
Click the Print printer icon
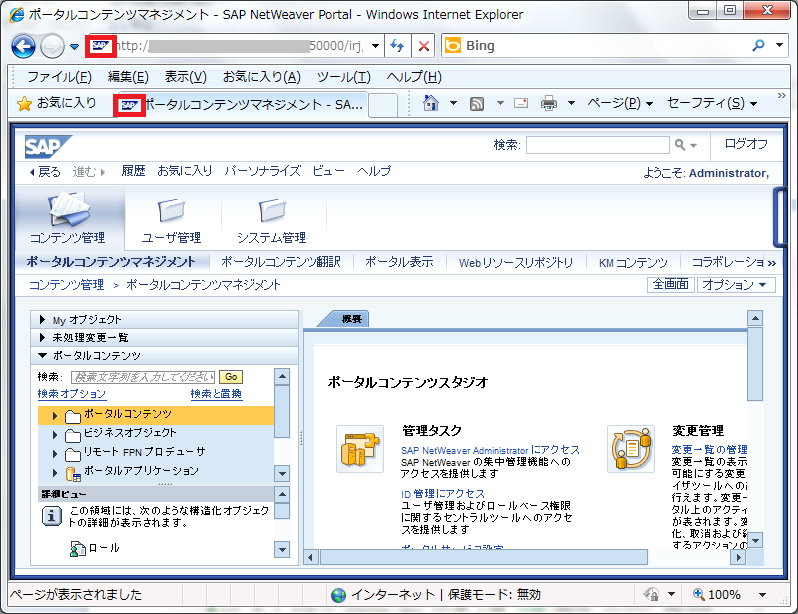549,103
